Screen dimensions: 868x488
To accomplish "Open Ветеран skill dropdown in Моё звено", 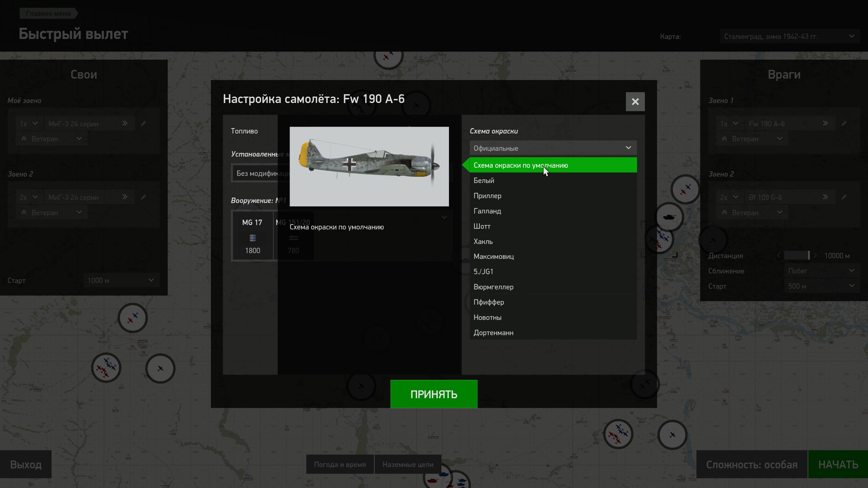I will coord(52,139).
